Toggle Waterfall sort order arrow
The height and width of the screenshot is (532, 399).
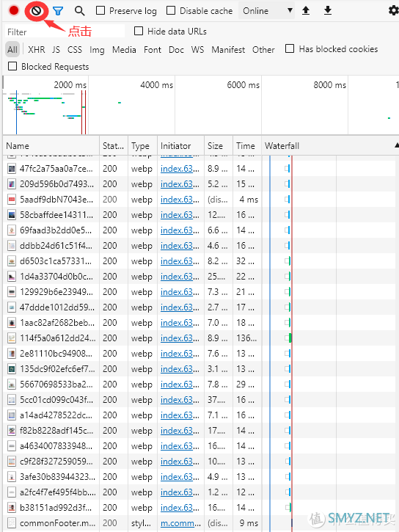(396, 145)
